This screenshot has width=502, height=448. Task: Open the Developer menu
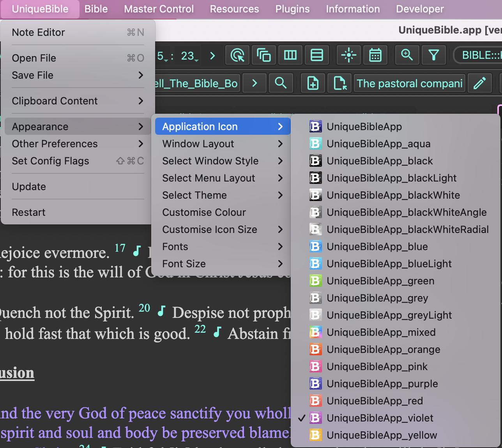[420, 9]
